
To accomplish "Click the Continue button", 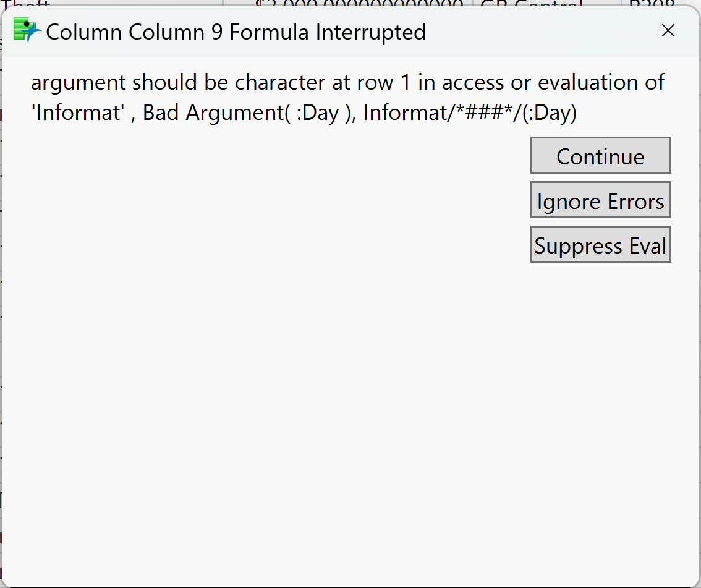I will coord(600,156).
